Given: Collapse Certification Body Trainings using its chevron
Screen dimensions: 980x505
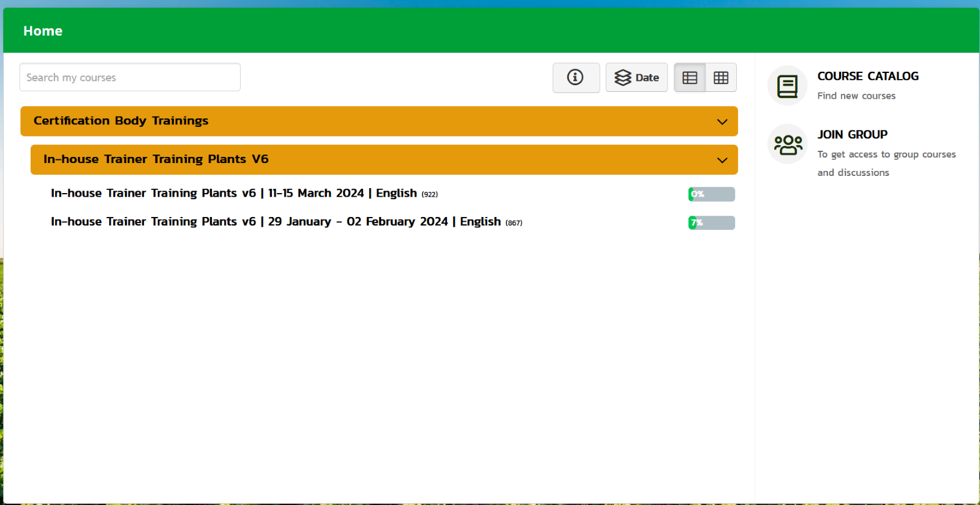Looking at the screenshot, I should click(x=722, y=121).
